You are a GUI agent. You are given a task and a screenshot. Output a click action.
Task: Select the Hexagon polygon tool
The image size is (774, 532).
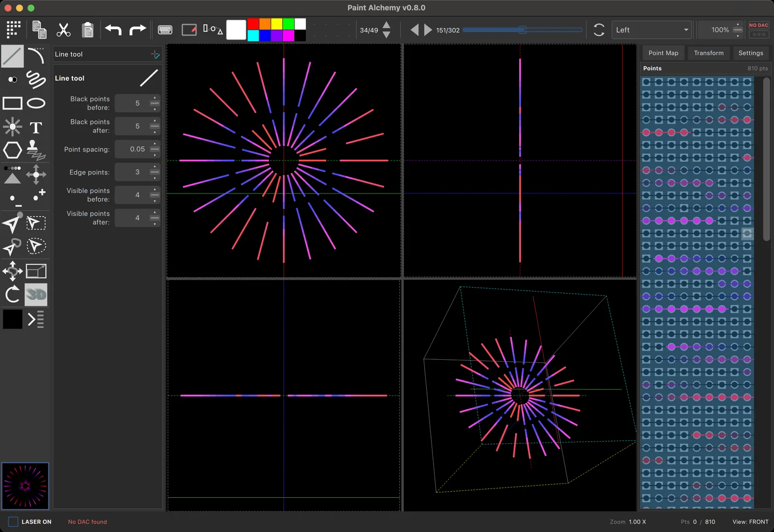13,150
